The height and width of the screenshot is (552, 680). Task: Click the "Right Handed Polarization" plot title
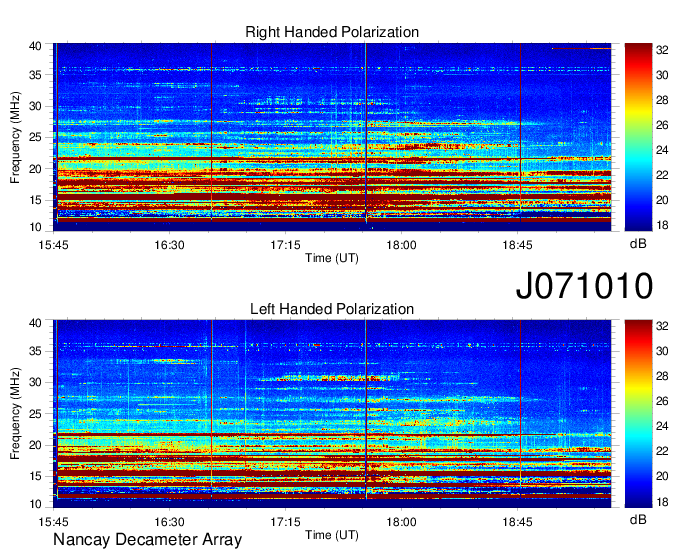tap(332, 32)
